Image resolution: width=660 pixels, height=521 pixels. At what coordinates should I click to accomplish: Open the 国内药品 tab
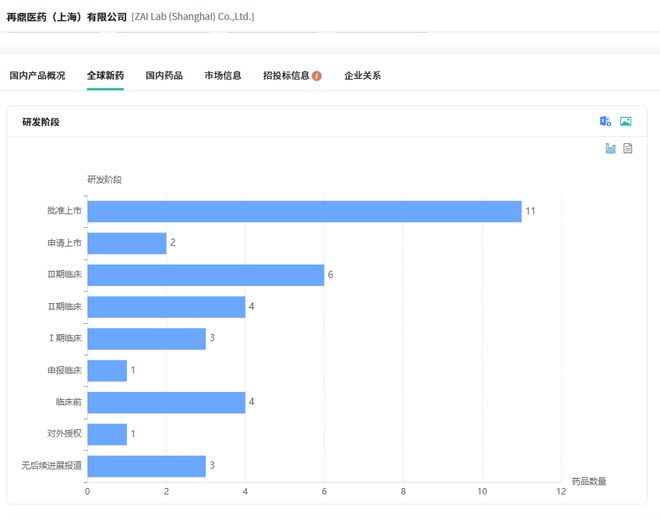[164, 75]
